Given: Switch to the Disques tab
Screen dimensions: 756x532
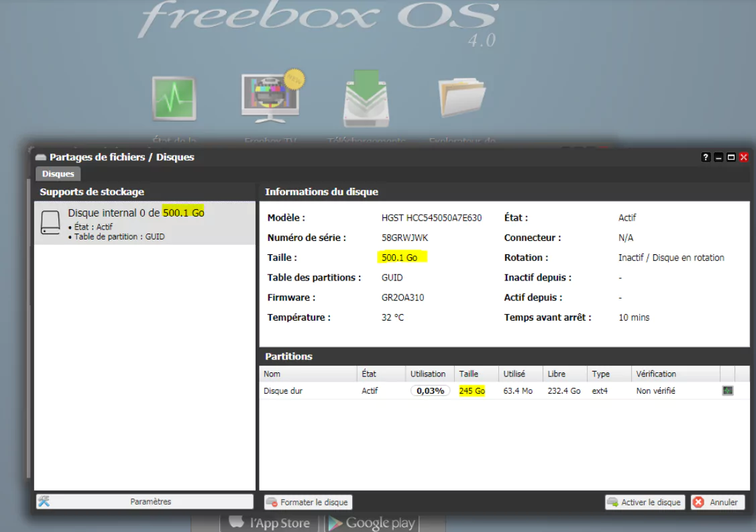Looking at the screenshot, I should coord(58,174).
